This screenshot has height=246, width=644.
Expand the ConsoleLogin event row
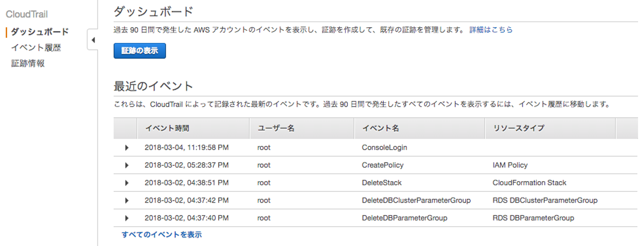127,147
